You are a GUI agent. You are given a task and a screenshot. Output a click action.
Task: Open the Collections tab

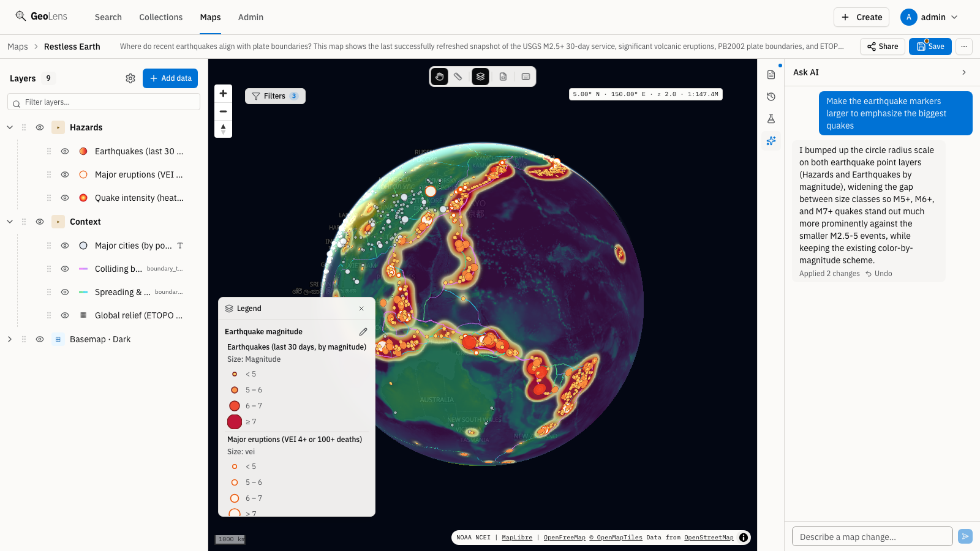click(161, 17)
